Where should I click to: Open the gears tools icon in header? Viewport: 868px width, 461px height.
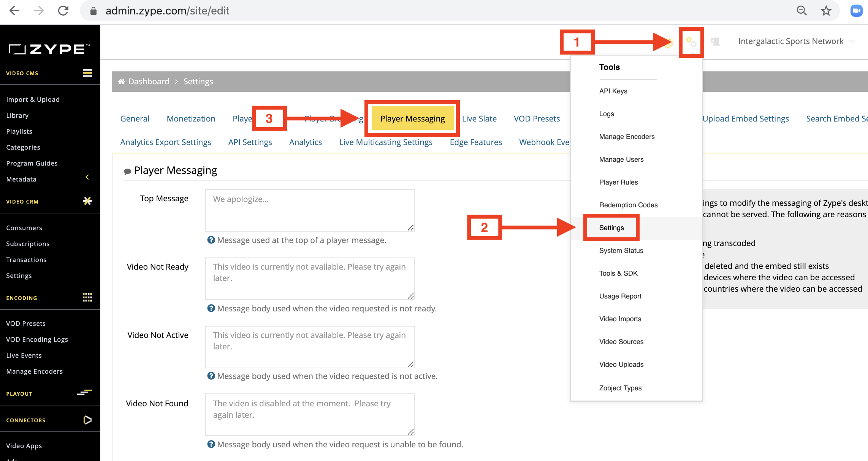point(691,42)
